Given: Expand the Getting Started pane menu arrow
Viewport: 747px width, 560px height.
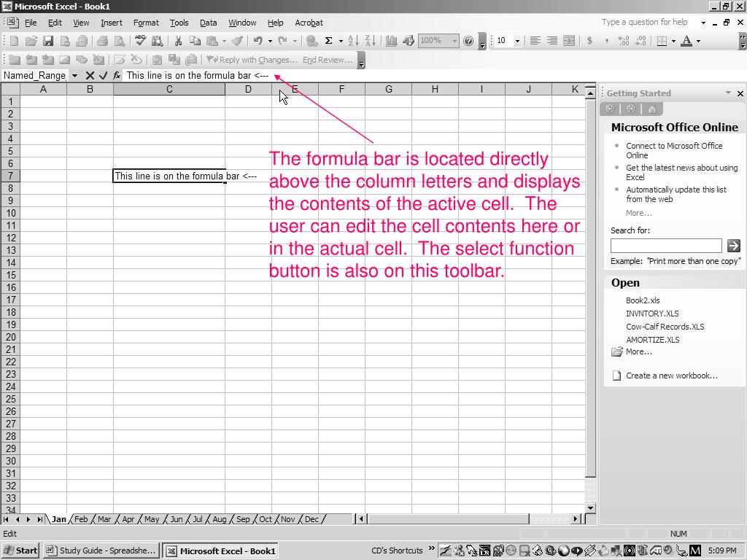Looking at the screenshot, I should click(x=729, y=93).
